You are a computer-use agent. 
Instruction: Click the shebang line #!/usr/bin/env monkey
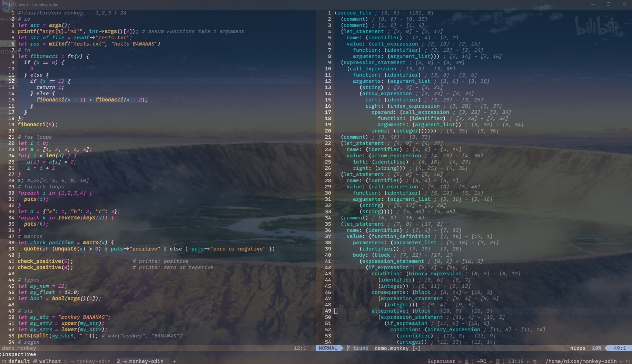click(x=72, y=13)
